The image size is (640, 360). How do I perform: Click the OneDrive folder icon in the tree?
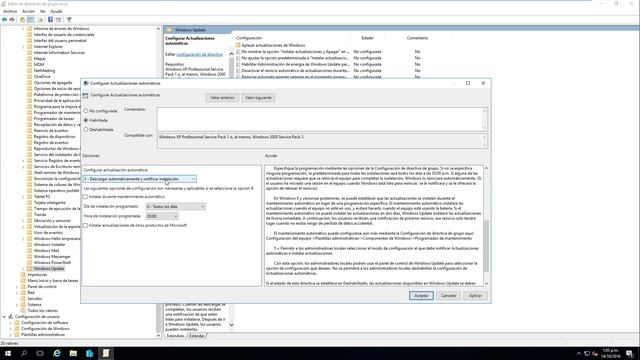tap(29, 76)
